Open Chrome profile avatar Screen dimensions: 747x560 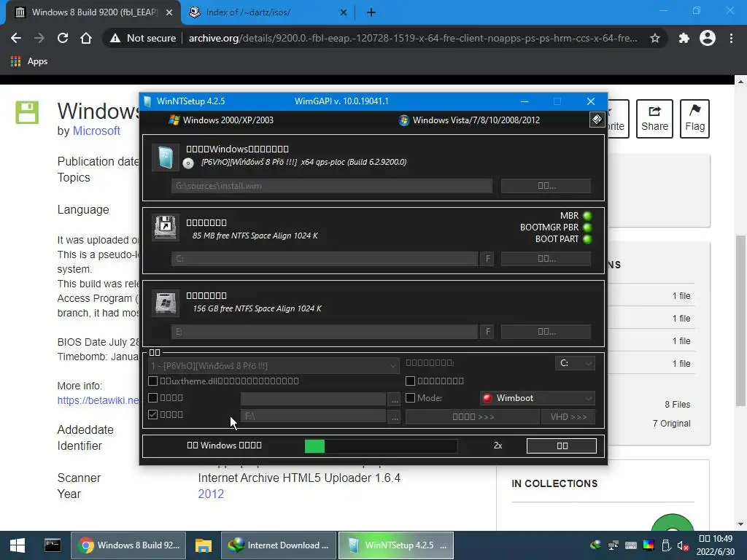708,38
